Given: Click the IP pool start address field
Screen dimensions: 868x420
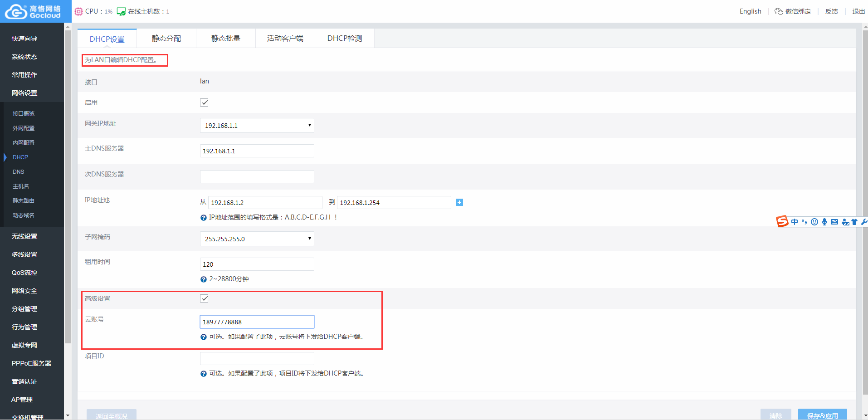Looking at the screenshot, I should pyautogui.click(x=265, y=203).
